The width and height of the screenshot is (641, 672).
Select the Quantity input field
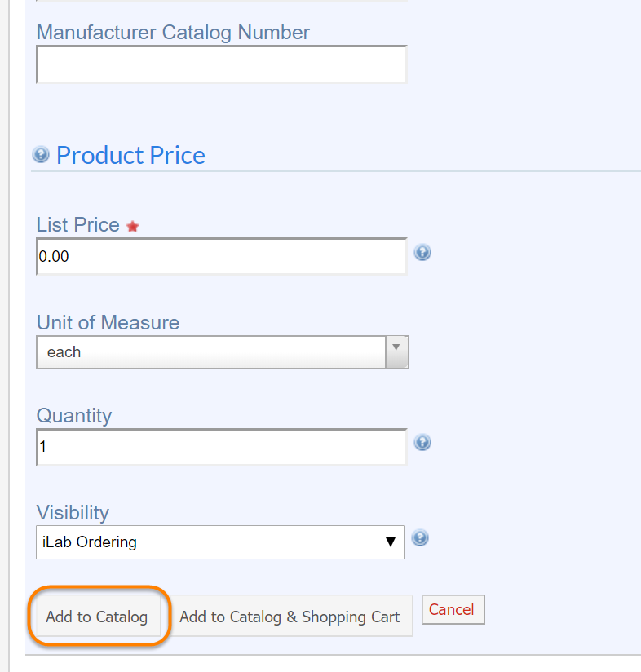(x=222, y=447)
